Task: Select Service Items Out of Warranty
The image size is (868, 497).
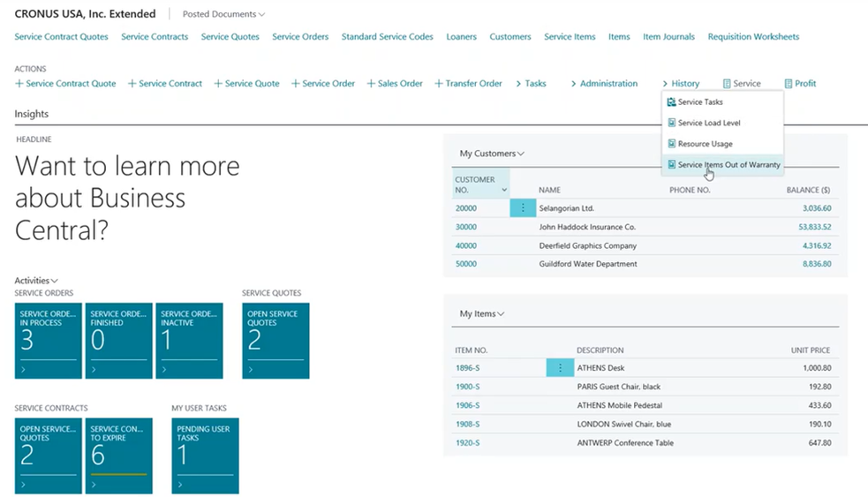Action: point(728,165)
